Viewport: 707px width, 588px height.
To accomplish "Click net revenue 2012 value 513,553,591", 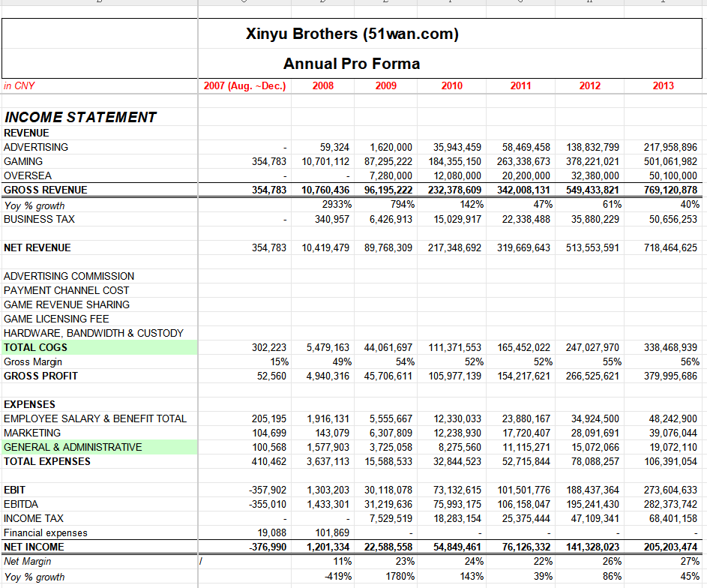I will 592,248.
